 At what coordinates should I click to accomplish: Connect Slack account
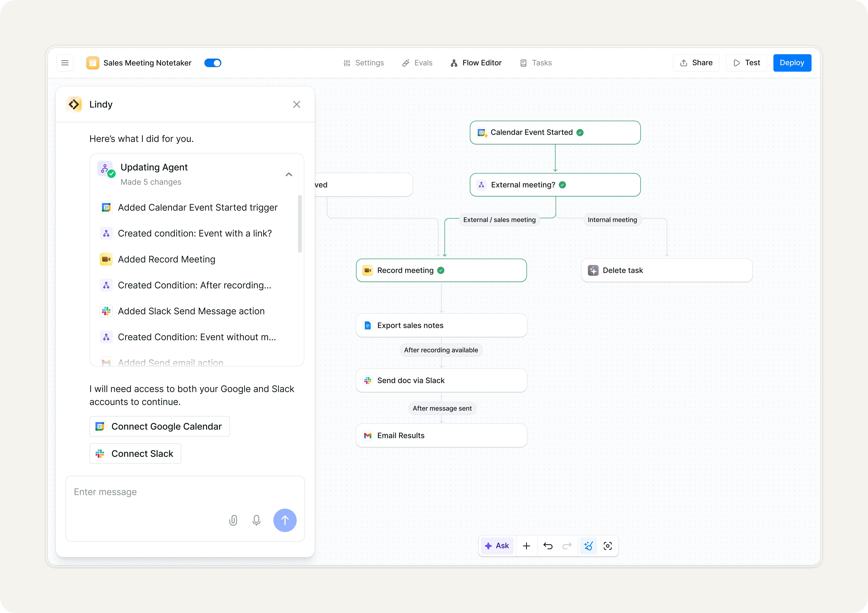135,454
